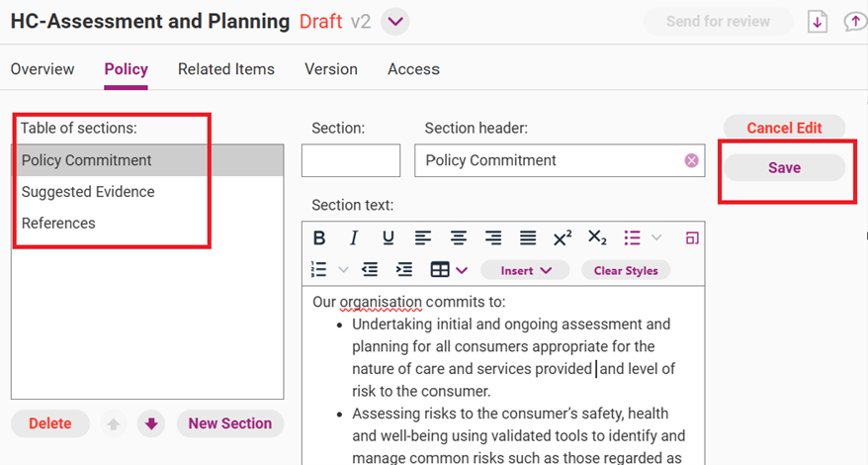Switch to the Related Items tab
This screenshot has width=868, height=465.
click(226, 69)
